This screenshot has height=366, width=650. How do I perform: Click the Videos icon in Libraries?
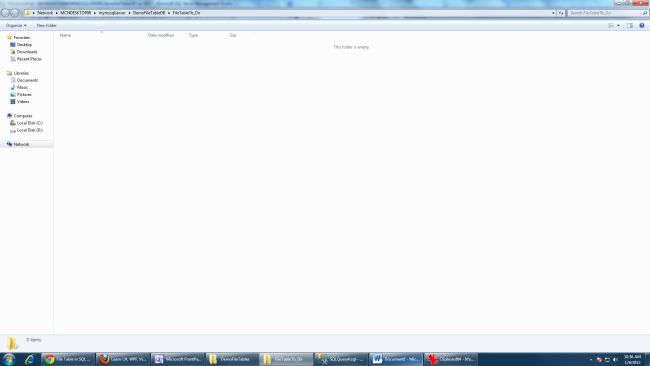pyautogui.click(x=13, y=102)
